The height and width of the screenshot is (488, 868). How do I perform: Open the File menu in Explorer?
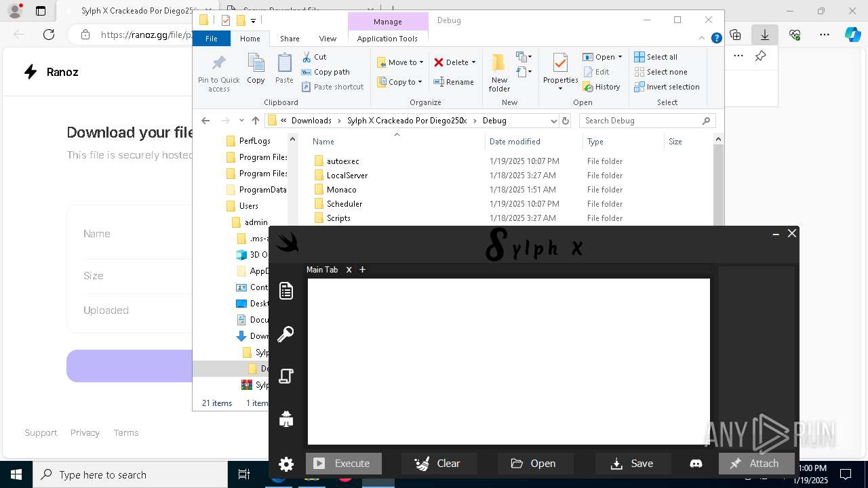click(x=212, y=39)
